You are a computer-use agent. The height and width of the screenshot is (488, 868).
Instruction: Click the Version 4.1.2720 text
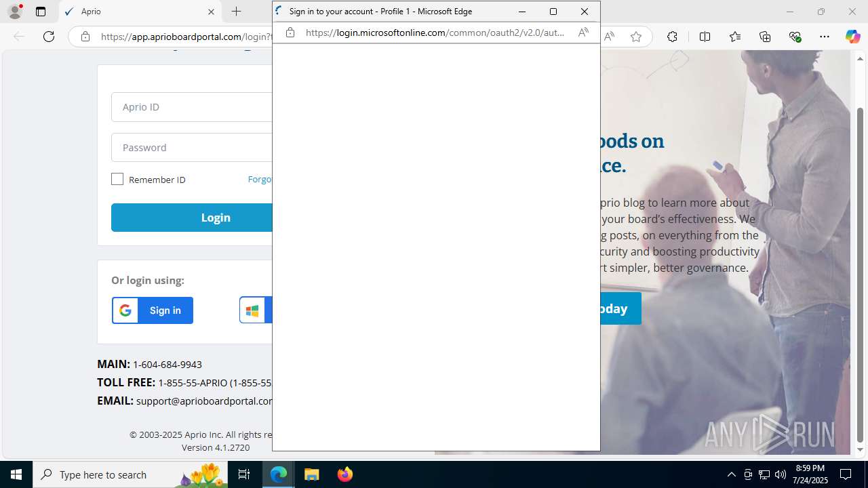click(216, 447)
